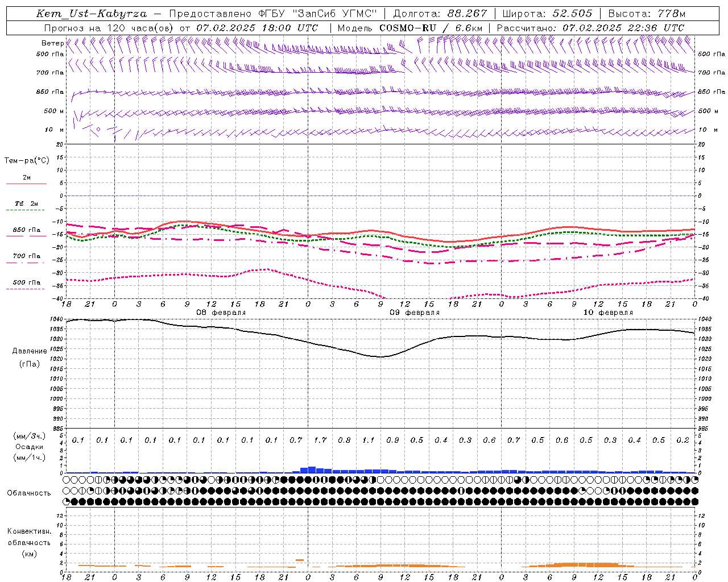Click the lowest point of the pressure curve
Screen dimensions: 728x582
(381, 357)
